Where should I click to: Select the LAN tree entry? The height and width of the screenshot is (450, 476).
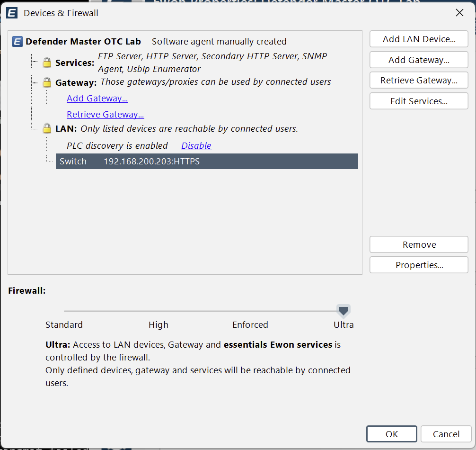click(66, 128)
